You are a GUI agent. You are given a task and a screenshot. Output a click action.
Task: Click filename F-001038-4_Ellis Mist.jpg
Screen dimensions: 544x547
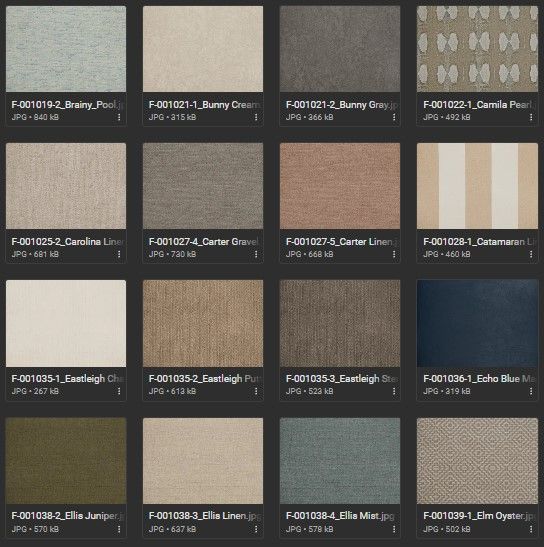[340, 516]
